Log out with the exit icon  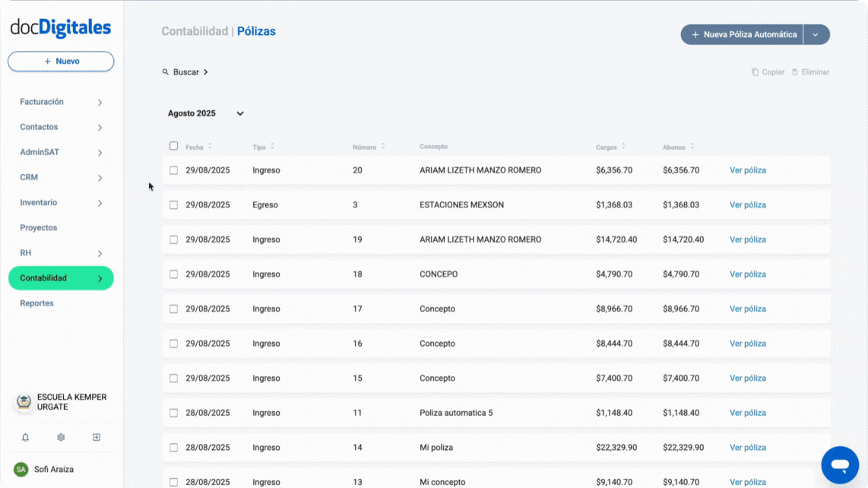click(x=95, y=437)
